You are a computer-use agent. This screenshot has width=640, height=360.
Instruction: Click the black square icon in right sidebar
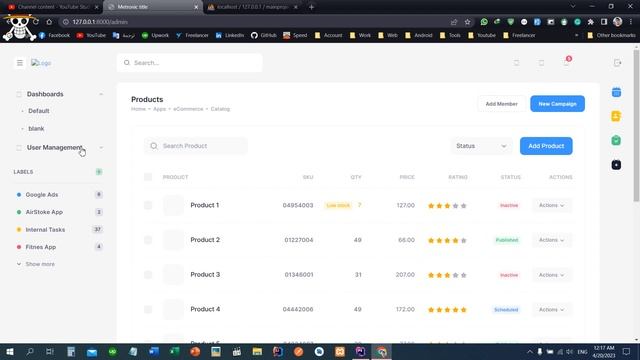[x=616, y=164]
